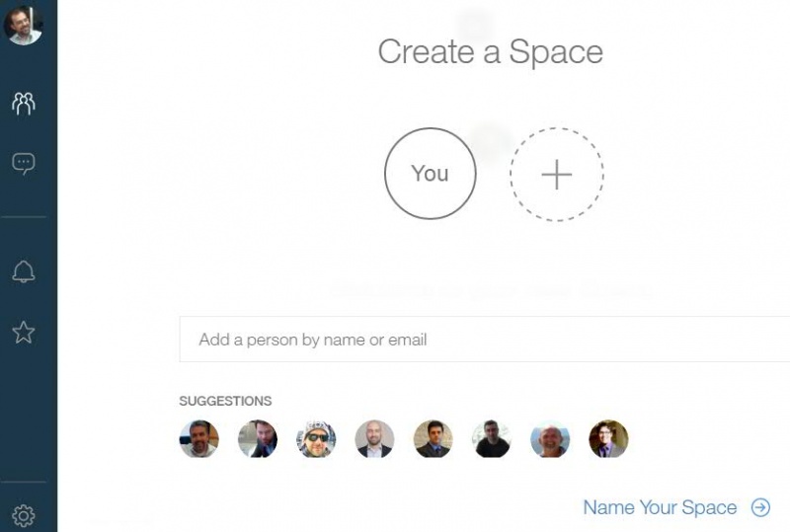The image size is (790, 532).
Task: Click the arrow circle beside Name Your Space
Action: tap(760, 507)
